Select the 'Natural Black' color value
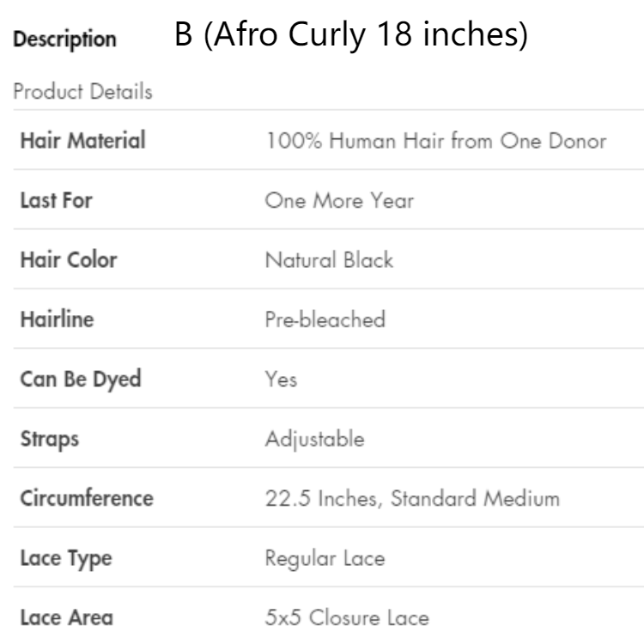This screenshot has width=644, height=644. coord(330,261)
